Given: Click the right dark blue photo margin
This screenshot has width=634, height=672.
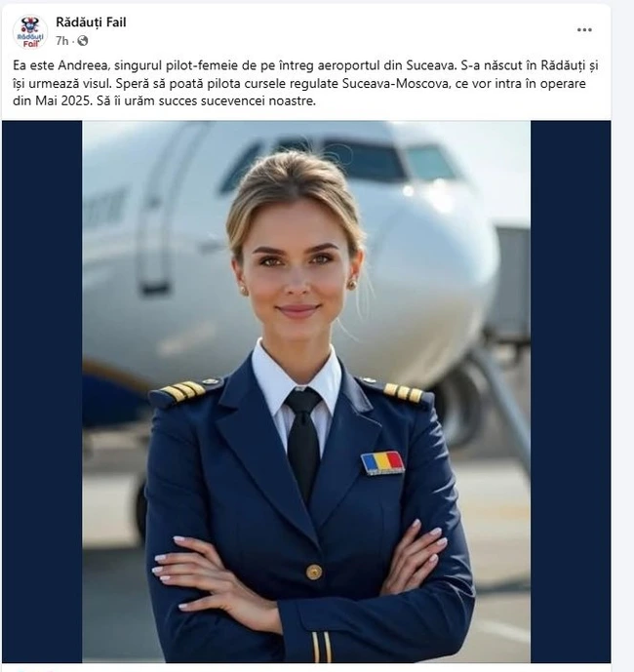Looking at the screenshot, I should tap(571, 391).
